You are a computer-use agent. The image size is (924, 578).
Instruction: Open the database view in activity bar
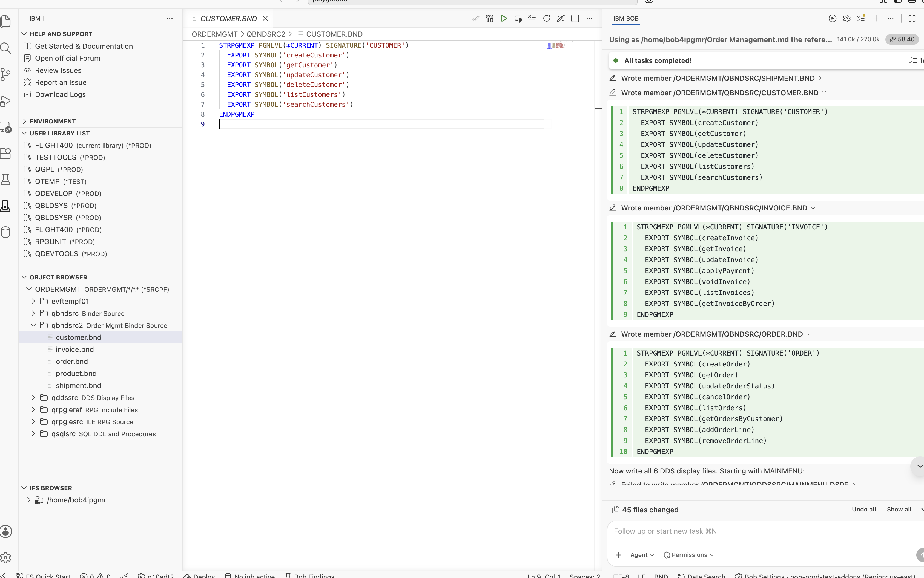pos(5,232)
